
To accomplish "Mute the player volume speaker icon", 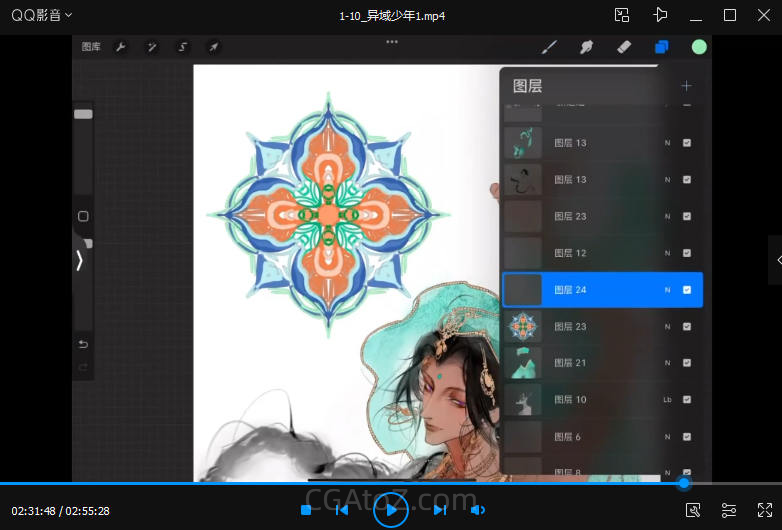I will pyautogui.click(x=478, y=510).
